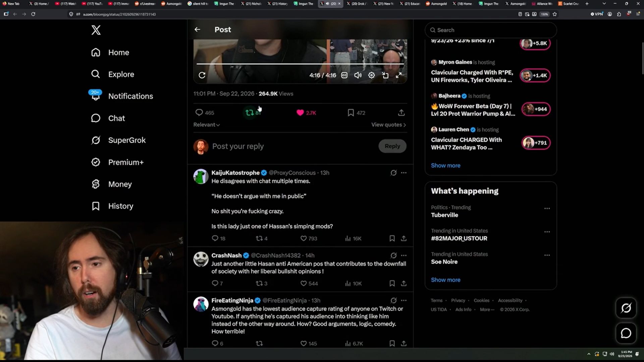Image resolution: width=644 pixels, height=362 pixels.
Task: Replay the video with the replay icon
Action: (x=202, y=75)
